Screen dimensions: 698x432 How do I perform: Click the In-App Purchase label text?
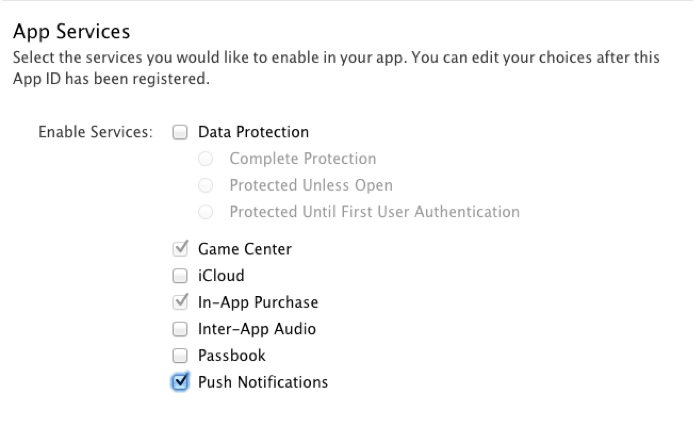click(x=258, y=302)
